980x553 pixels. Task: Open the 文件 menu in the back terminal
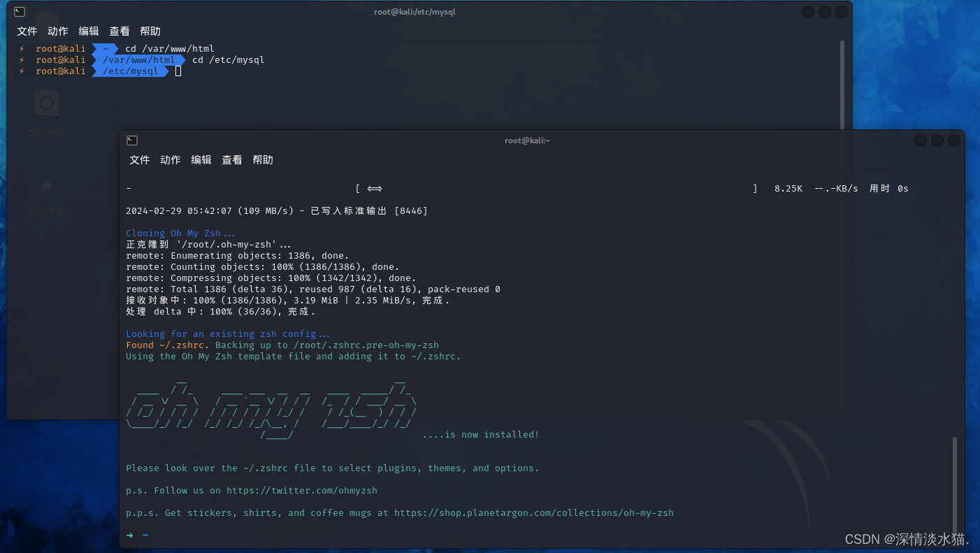pyautogui.click(x=27, y=31)
